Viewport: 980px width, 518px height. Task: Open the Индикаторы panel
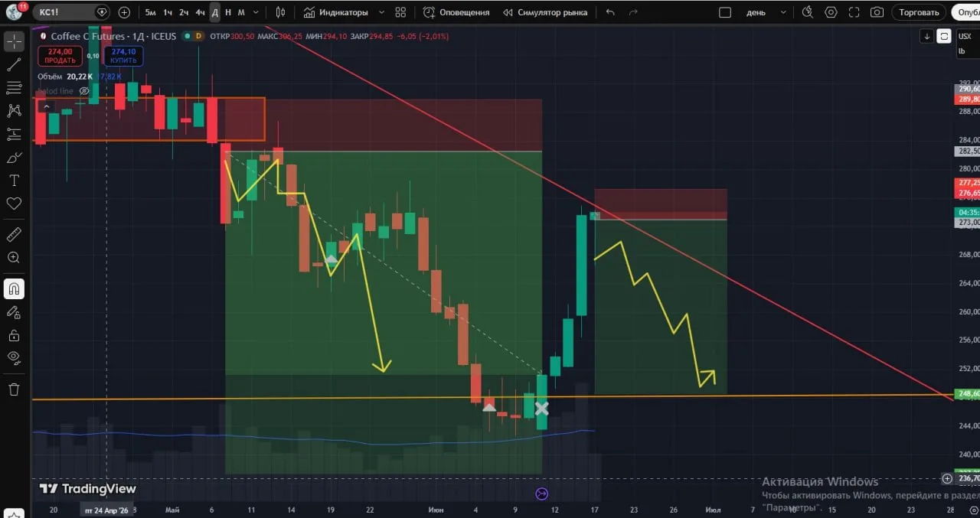(x=335, y=12)
